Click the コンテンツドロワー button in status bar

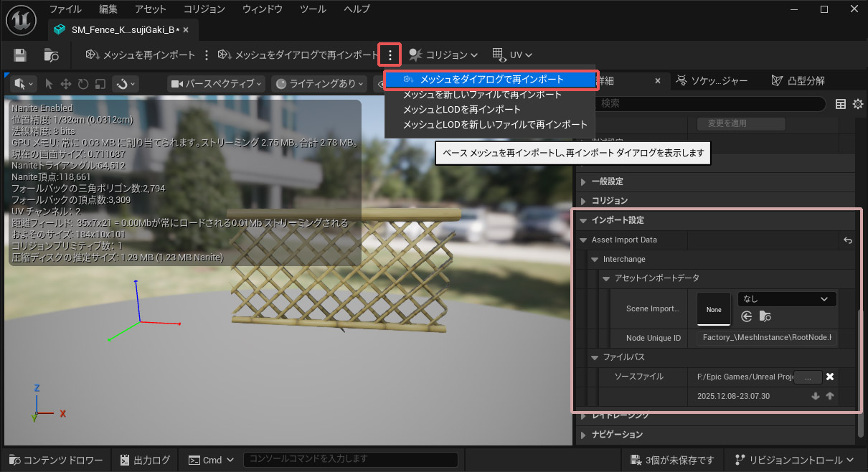[56, 460]
